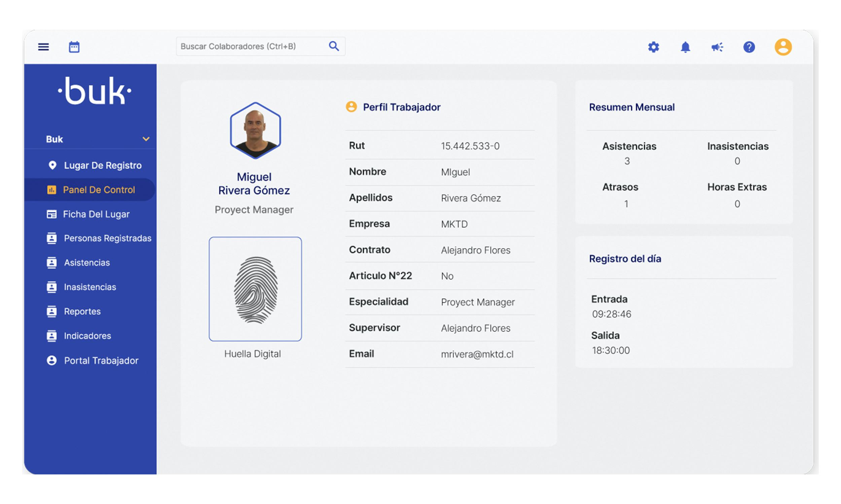This screenshot has height=504, width=841.
Task: Open Portal Trabajador link
Action: [101, 361]
